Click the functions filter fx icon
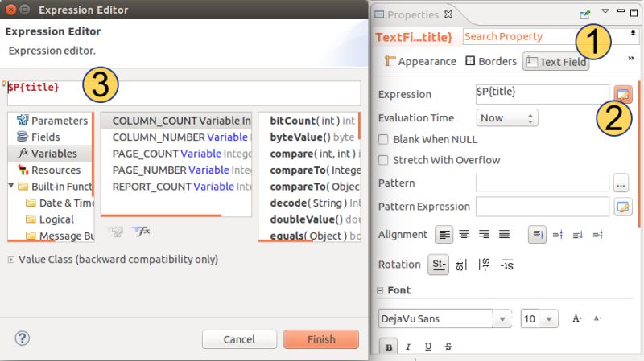Viewport: 644px width, 361px height. [x=142, y=231]
